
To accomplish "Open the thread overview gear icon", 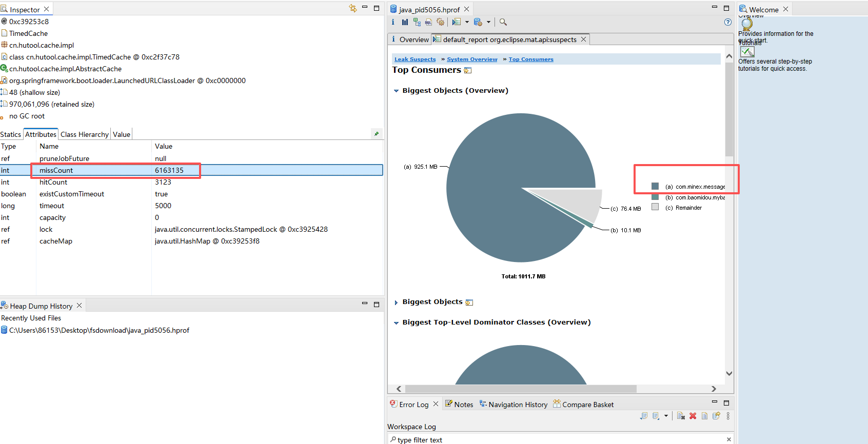I will 440,22.
